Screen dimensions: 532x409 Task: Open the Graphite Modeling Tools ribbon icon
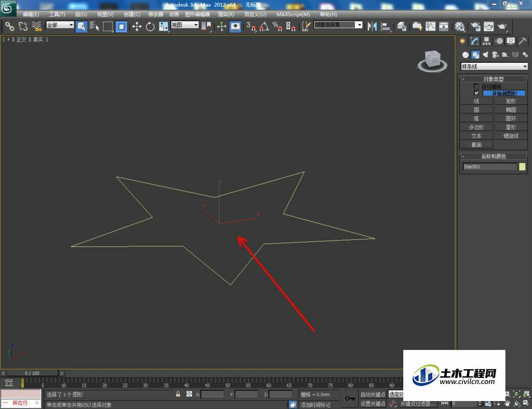pos(417,27)
